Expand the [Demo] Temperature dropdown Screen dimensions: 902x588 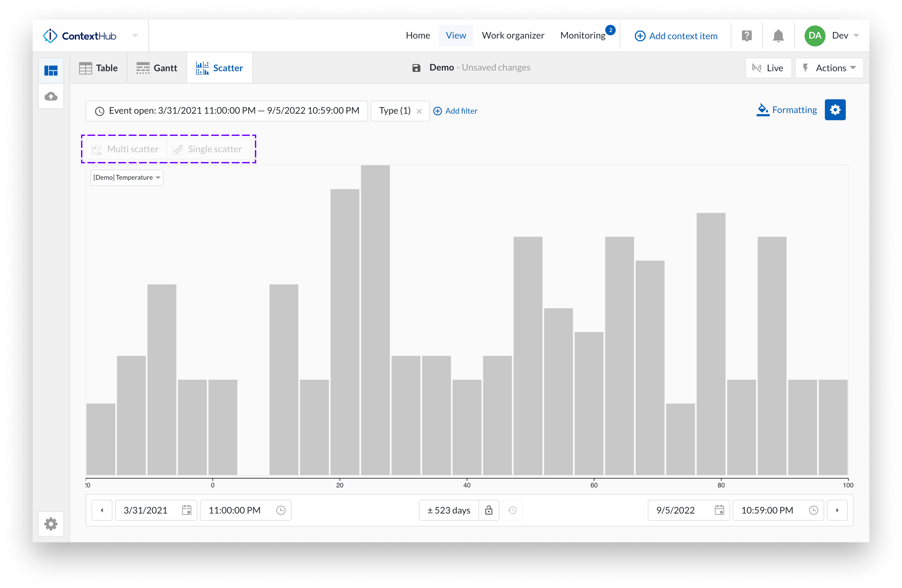[x=127, y=178]
